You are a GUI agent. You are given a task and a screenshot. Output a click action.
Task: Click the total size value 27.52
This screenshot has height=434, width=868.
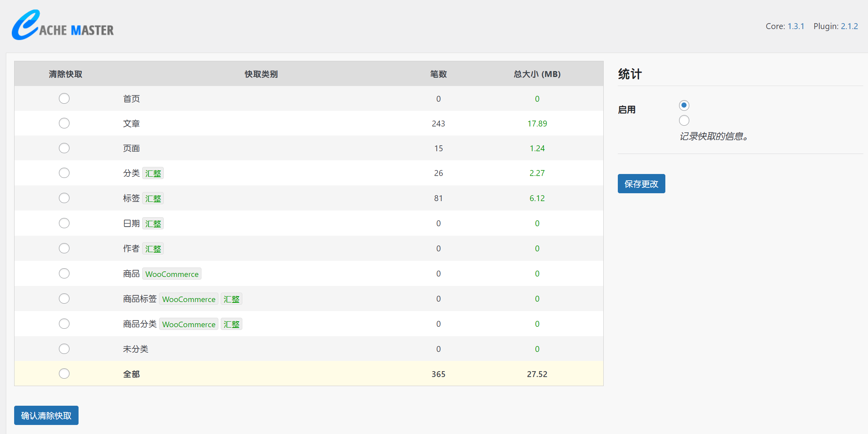537,374
